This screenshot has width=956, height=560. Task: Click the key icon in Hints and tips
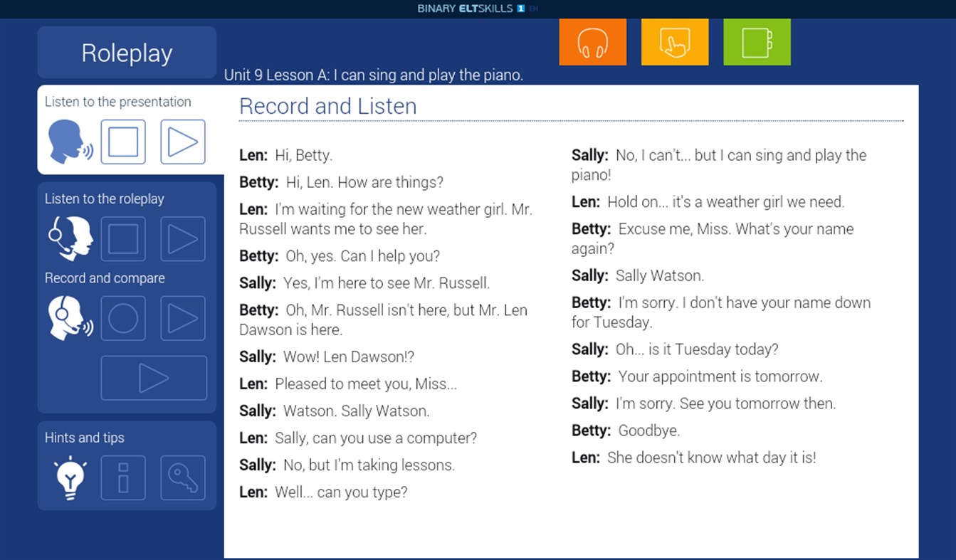click(182, 477)
